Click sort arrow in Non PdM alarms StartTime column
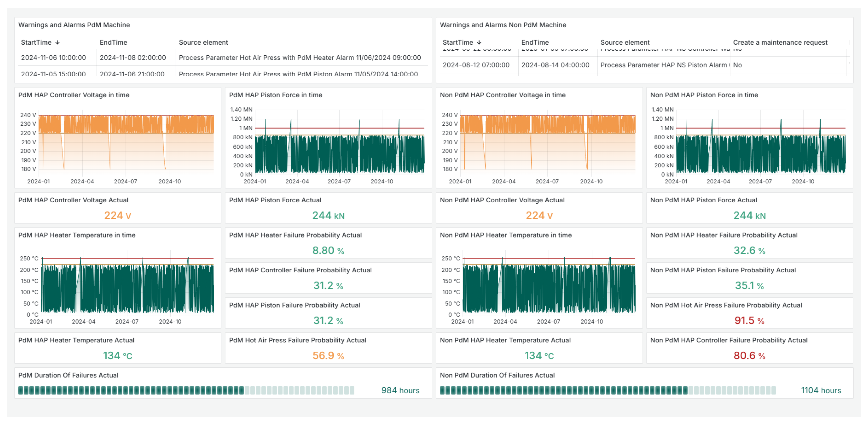 [x=479, y=43]
